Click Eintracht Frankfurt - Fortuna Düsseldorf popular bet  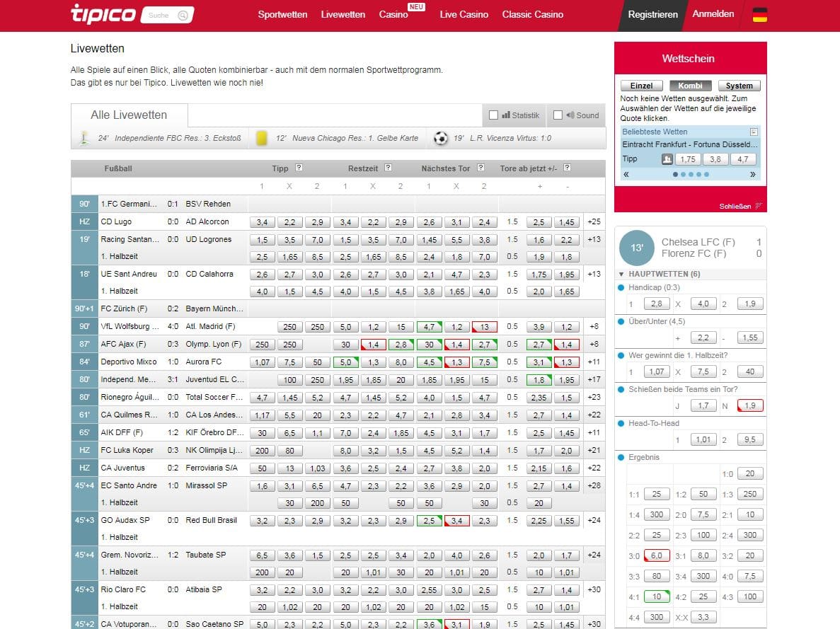coord(689,144)
